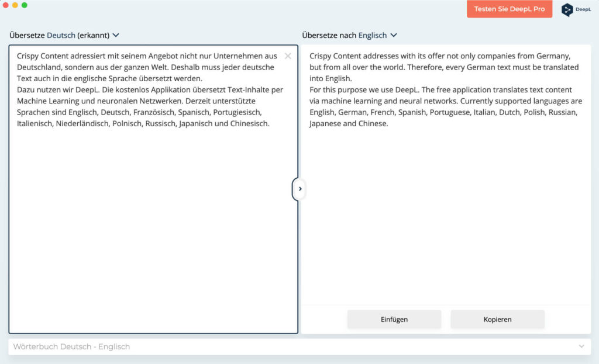Screen dimensions: 599x364
Task: Click the Kopieren button
Action: point(497,320)
